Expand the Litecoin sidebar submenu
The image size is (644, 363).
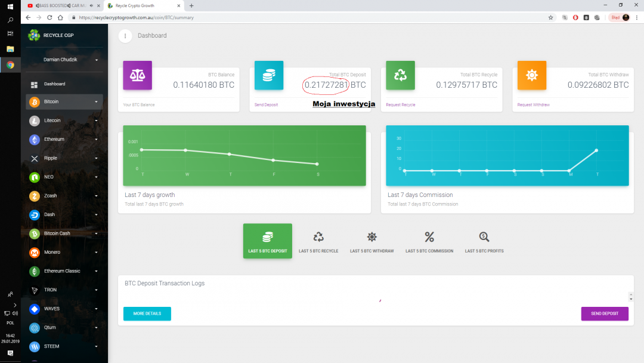(x=96, y=121)
